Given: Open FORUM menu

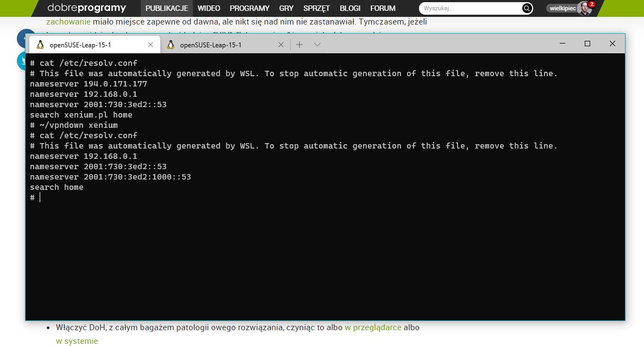Looking at the screenshot, I should click(383, 8).
